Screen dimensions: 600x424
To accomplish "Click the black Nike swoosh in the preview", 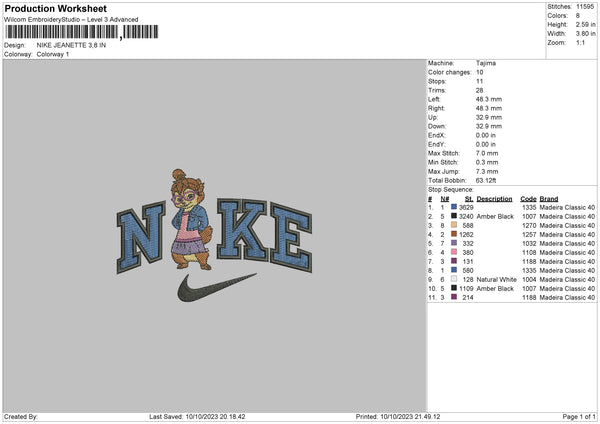I will point(217,287).
